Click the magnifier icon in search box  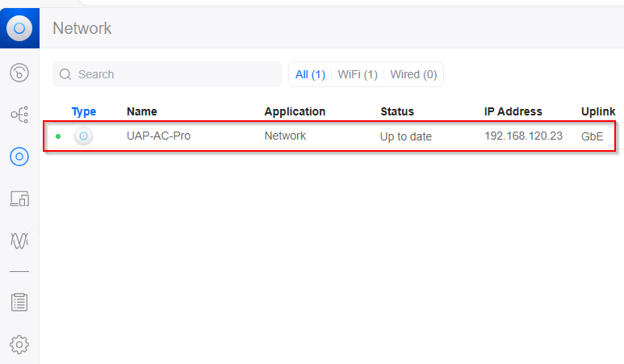coord(65,74)
